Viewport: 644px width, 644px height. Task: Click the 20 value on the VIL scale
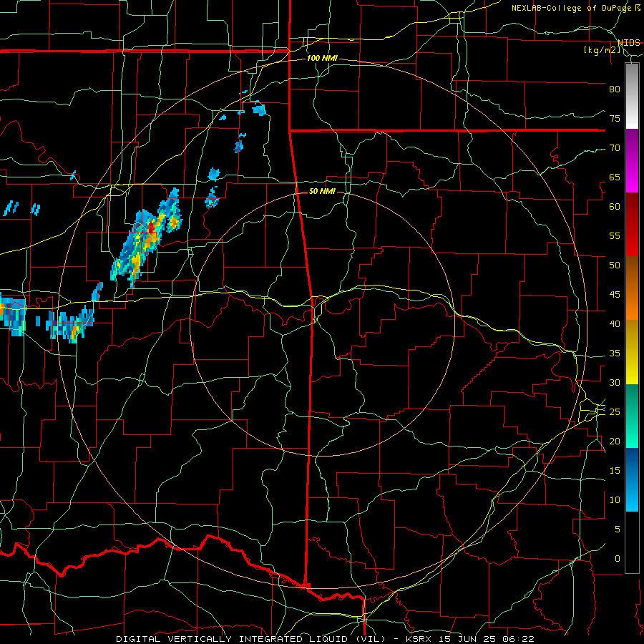pyautogui.click(x=615, y=441)
